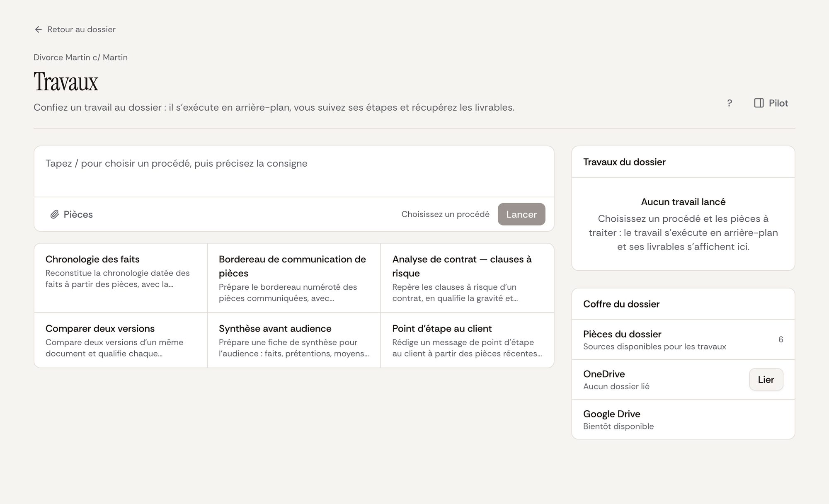Screen dimensions: 829x504
Task: Click the Lancer button
Action: (x=521, y=214)
